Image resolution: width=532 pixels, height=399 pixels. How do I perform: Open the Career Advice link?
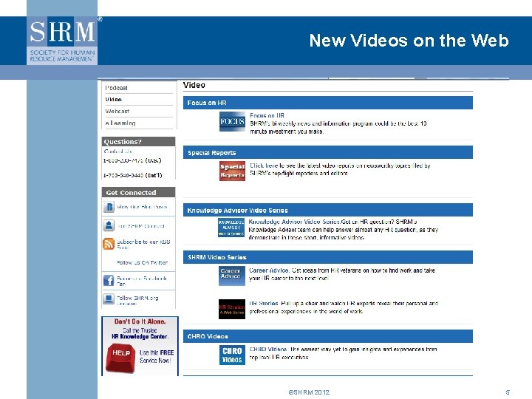click(269, 270)
